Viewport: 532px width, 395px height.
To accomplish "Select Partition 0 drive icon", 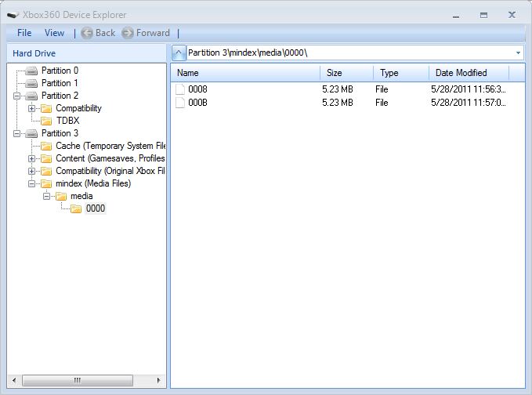I will tap(31, 71).
